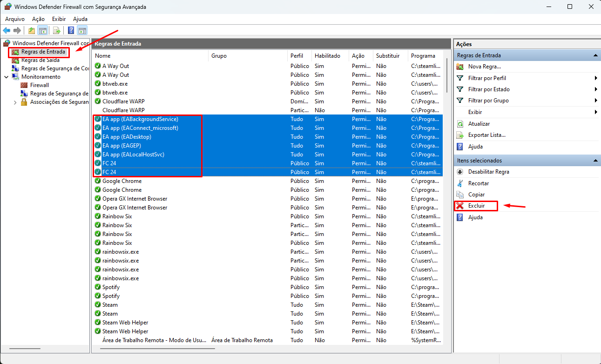This screenshot has width=601, height=364.
Task: Sort by the Habilitado column header
Action: (331, 56)
